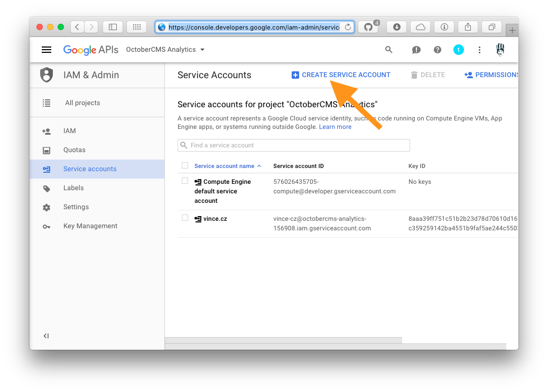Screen dimensions: 548x392
Task: Click the IAM & Admin shield icon
Action: tap(47, 75)
